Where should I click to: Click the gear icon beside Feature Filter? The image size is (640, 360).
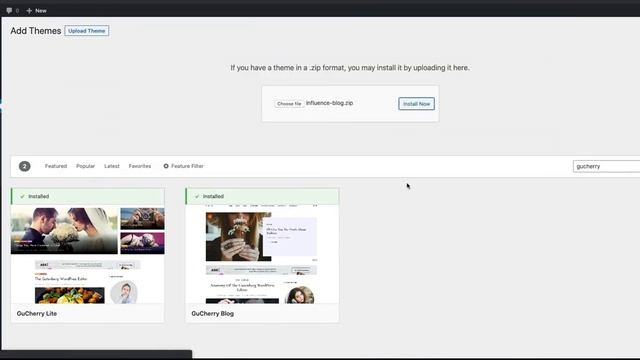tap(166, 166)
